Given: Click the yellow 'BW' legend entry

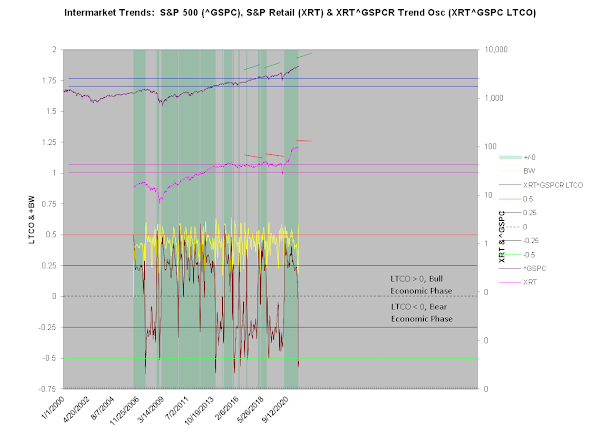Looking at the screenshot, I should click(517, 171).
